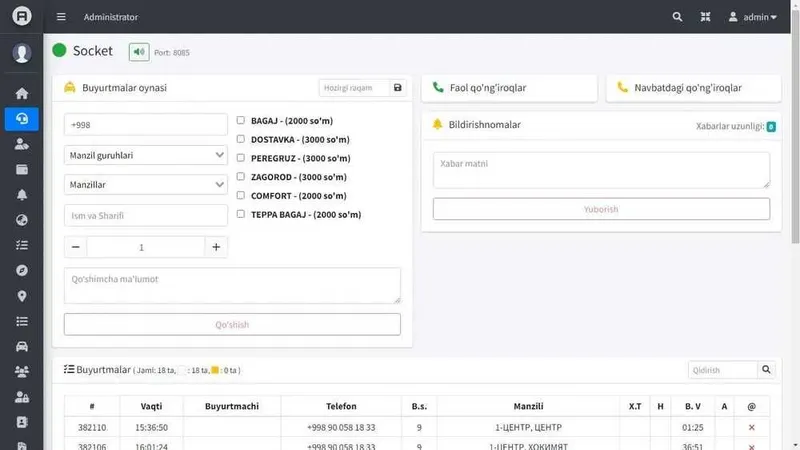Click the page vertical scrollbar
Image resolution: width=800 pixels, height=450 pixels.
[795, 125]
